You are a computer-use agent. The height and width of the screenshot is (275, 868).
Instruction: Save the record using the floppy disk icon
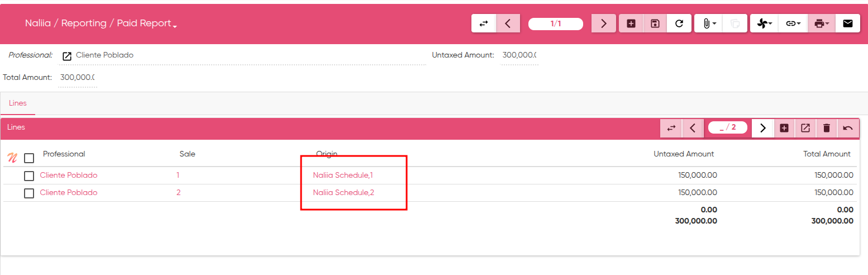pos(655,23)
